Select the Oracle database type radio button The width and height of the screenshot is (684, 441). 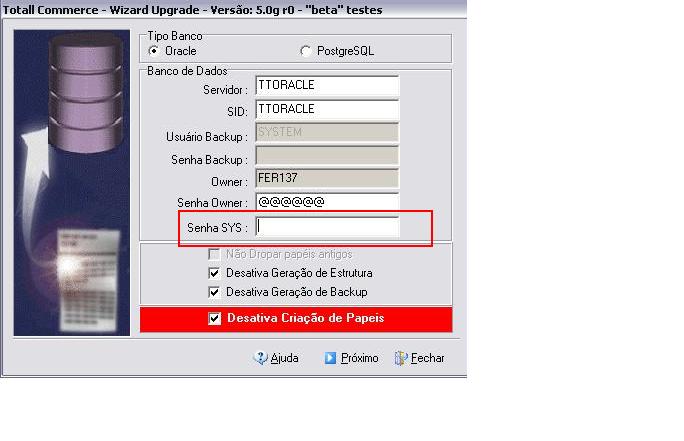pyautogui.click(x=154, y=51)
